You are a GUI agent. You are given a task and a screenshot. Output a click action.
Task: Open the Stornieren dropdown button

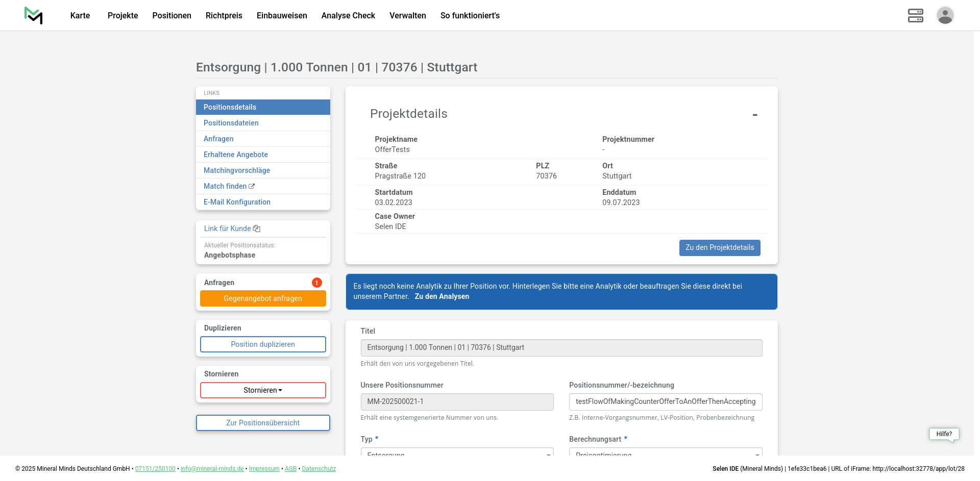click(x=263, y=390)
